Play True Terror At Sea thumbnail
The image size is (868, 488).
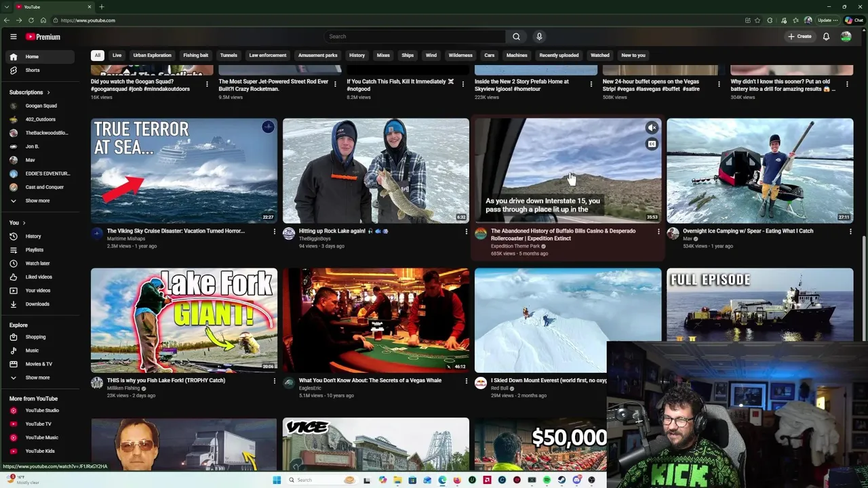(184, 171)
